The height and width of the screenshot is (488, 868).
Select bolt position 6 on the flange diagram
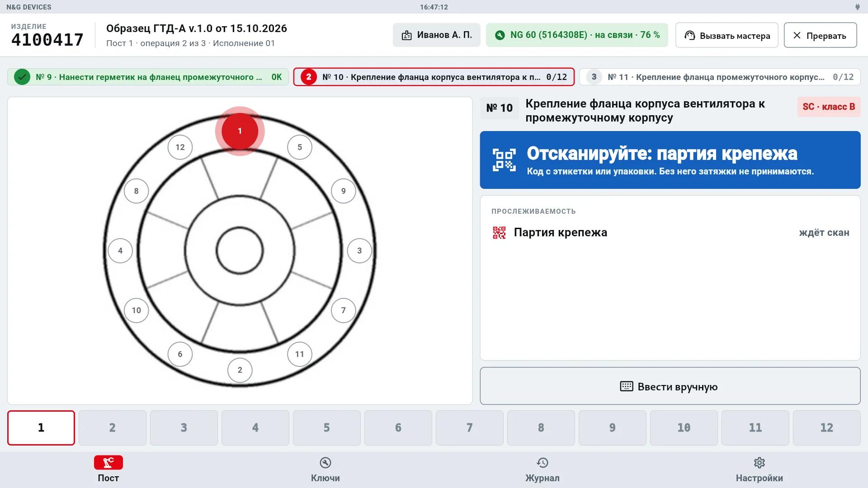pyautogui.click(x=180, y=354)
